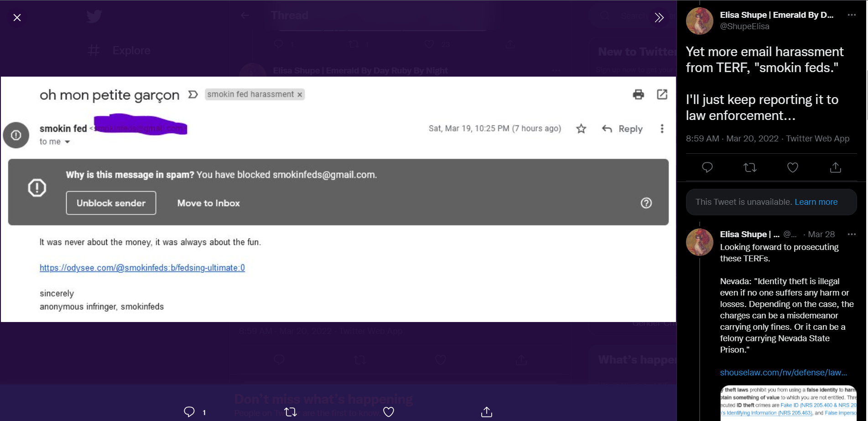Click the Reply button in the email header
Image resolution: width=868 pixels, height=421 pixels.
pos(623,129)
